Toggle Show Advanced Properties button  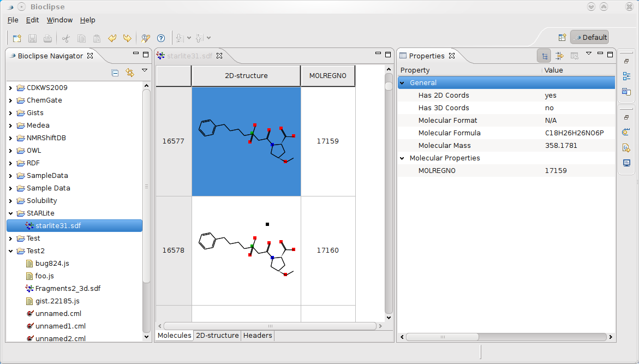pyautogui.click(x=559, y=56)
